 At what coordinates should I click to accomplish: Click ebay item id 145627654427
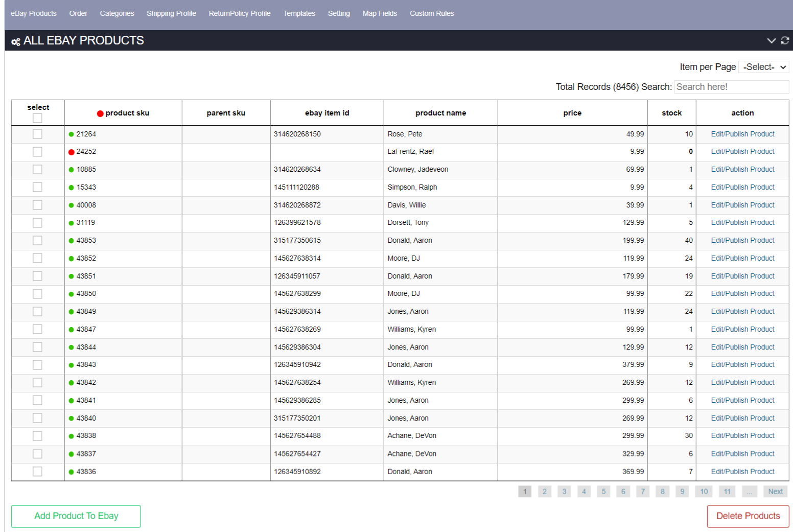[x=297, y=453]
